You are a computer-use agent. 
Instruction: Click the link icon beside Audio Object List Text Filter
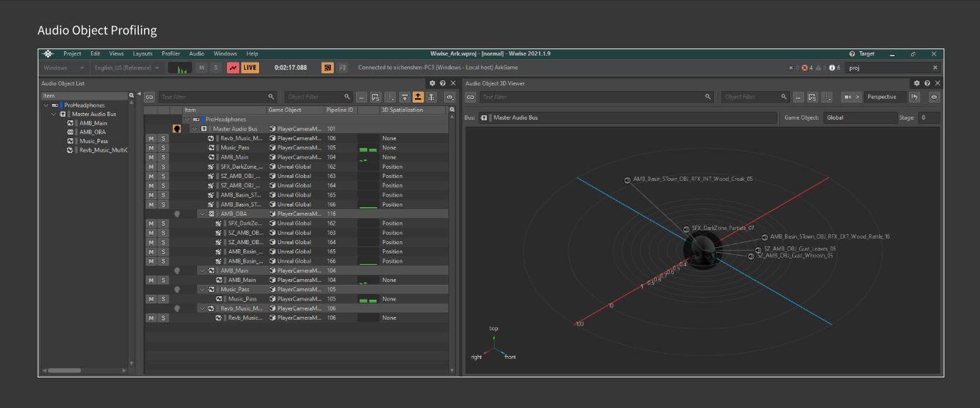149,97
